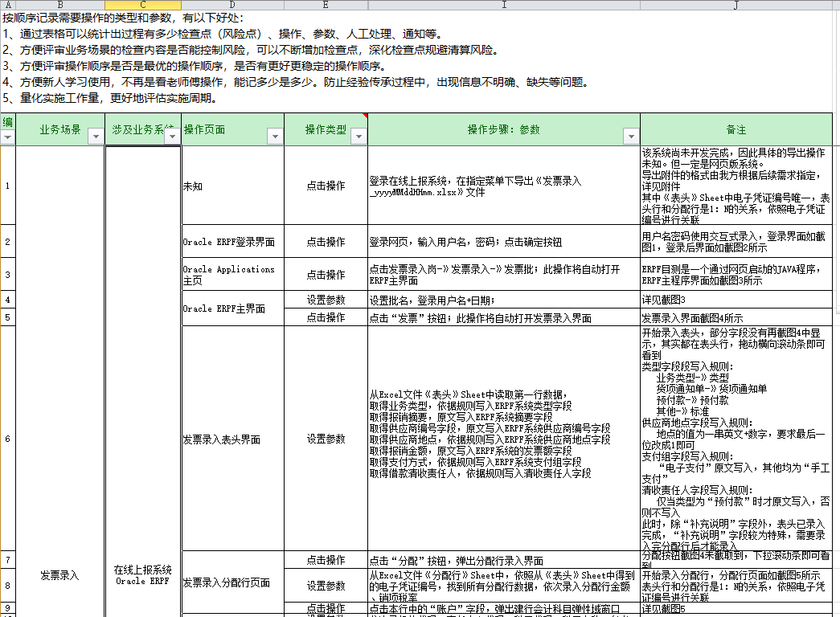This screenshot has height=617, width=840.
Task: Open the filter dropdown for 业务场景
Action: point(96,137)
